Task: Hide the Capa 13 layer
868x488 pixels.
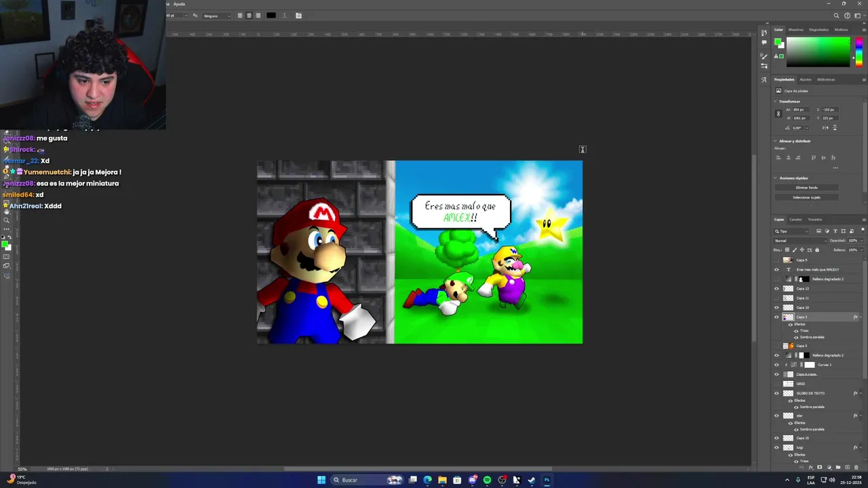Action: tap(777, 289)
